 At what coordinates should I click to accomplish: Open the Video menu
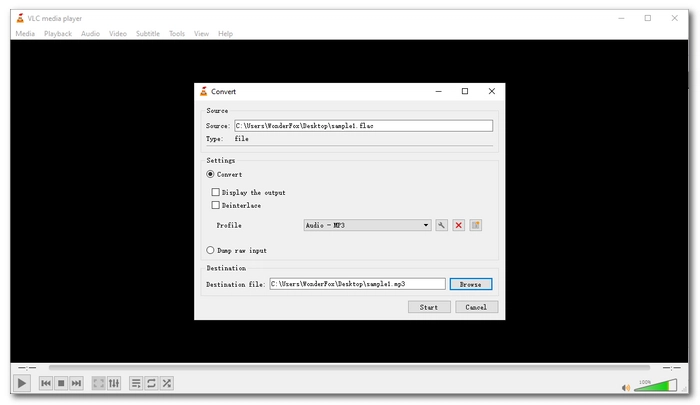118,33
